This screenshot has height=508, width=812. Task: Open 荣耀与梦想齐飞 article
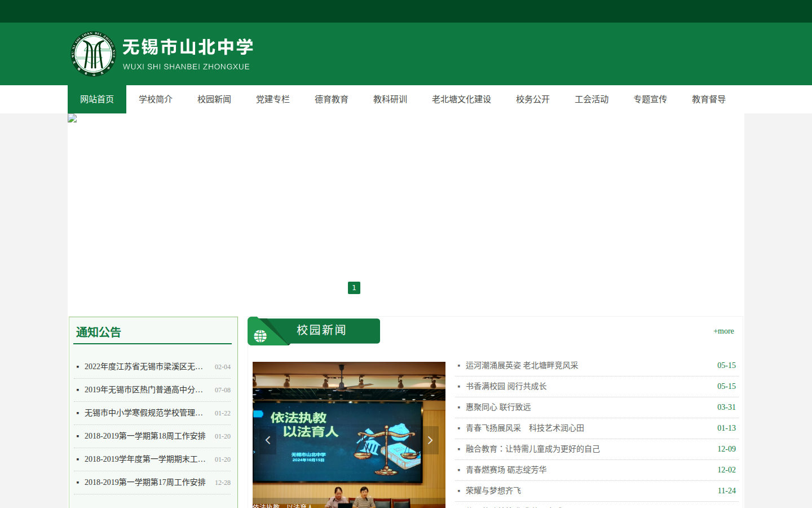pos(493,491)
